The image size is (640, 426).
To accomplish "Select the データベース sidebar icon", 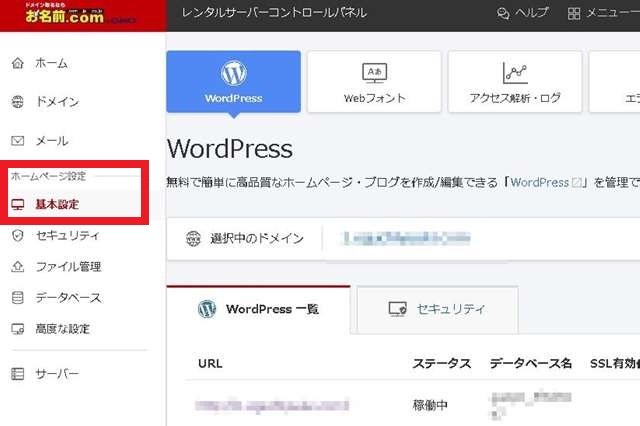I will point(17,298).
